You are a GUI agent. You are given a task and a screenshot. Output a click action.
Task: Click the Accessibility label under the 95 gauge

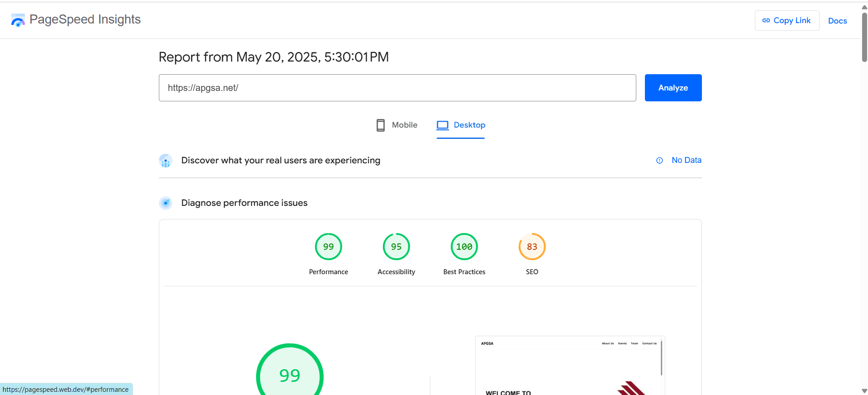[x=396, y=272]
